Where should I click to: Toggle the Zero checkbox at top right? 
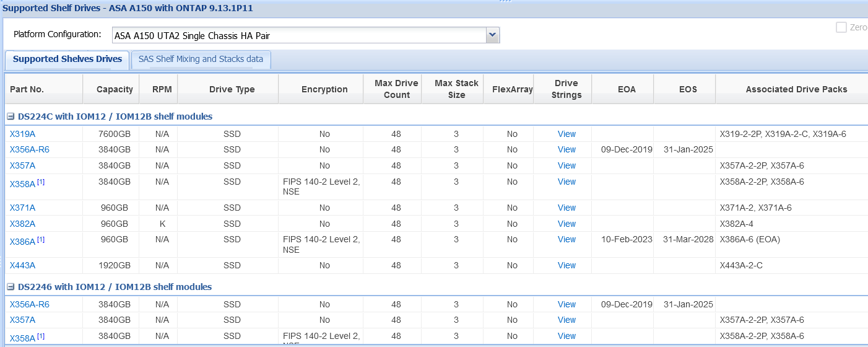coord(841,27)
